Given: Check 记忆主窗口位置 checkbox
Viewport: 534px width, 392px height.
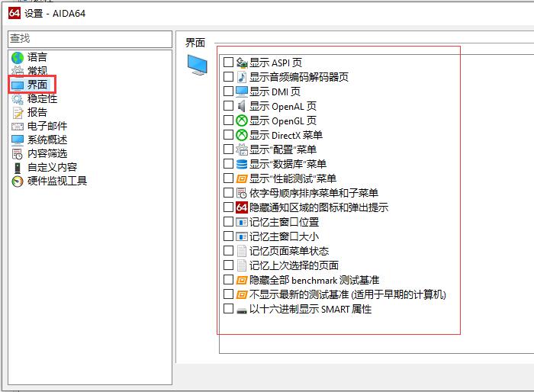Looking at the screenshot, I should pyautogui.click(x=228, y=222).
